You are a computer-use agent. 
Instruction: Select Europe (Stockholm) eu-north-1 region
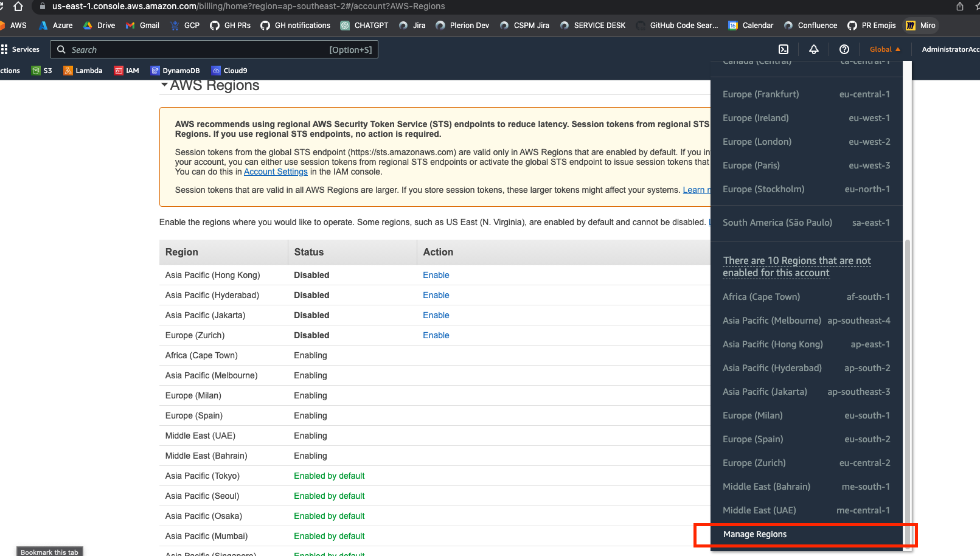tap(806, 189)
